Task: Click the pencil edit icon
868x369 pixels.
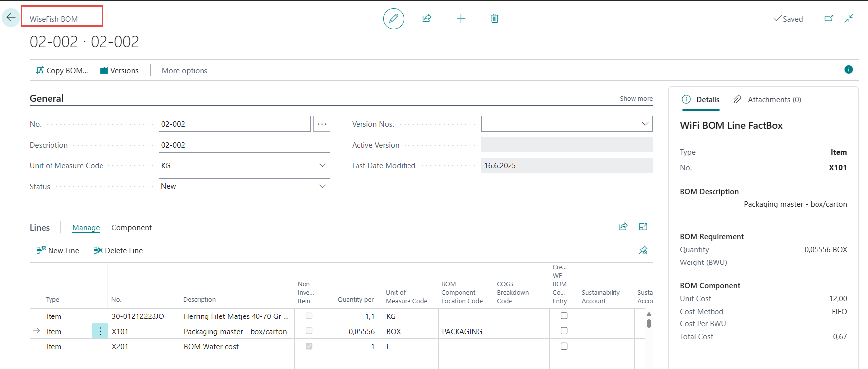Action: coord(394,19)
